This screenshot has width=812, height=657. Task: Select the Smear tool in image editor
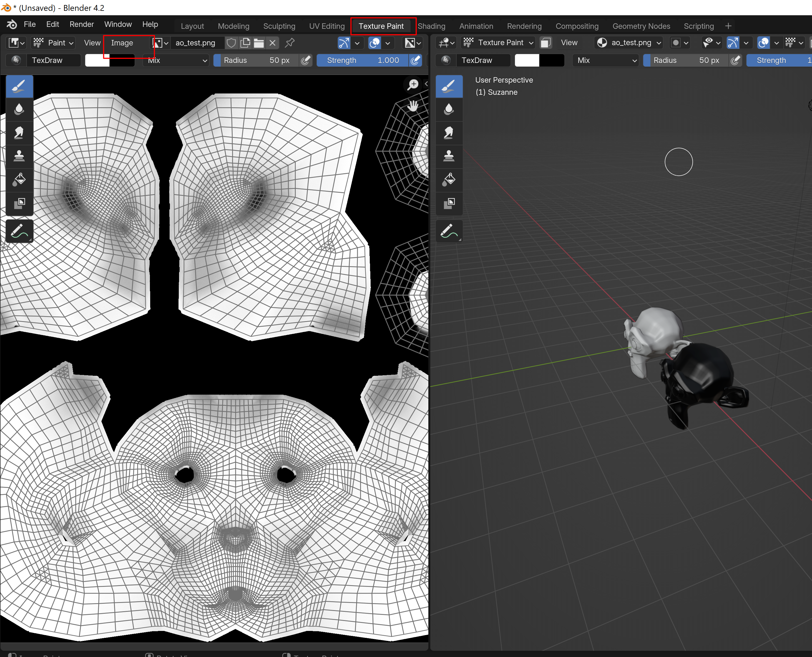(19, 133)
